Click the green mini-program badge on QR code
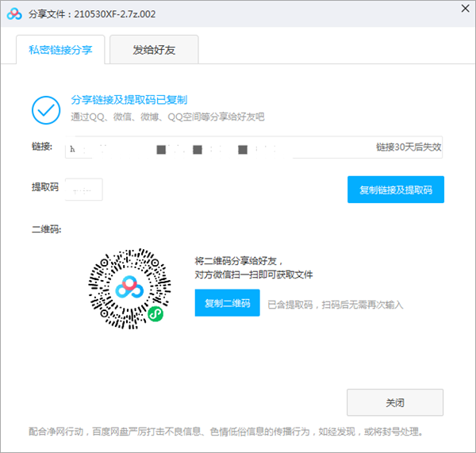Image resolution: width=476 pixels, height=453 pixels. (x=155, y=314)
